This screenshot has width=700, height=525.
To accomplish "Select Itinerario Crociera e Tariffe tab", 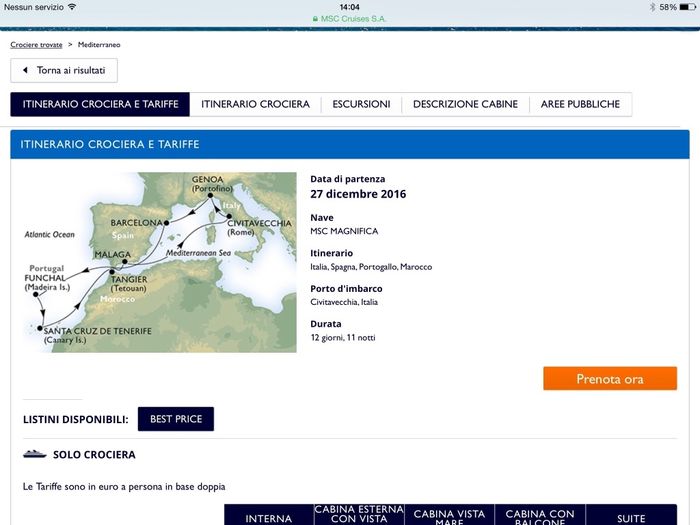I will pos(100,104).
